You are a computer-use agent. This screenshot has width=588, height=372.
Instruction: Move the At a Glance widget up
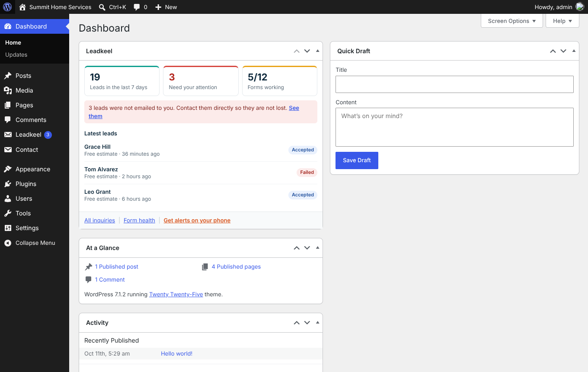click(x=297, y=248)
